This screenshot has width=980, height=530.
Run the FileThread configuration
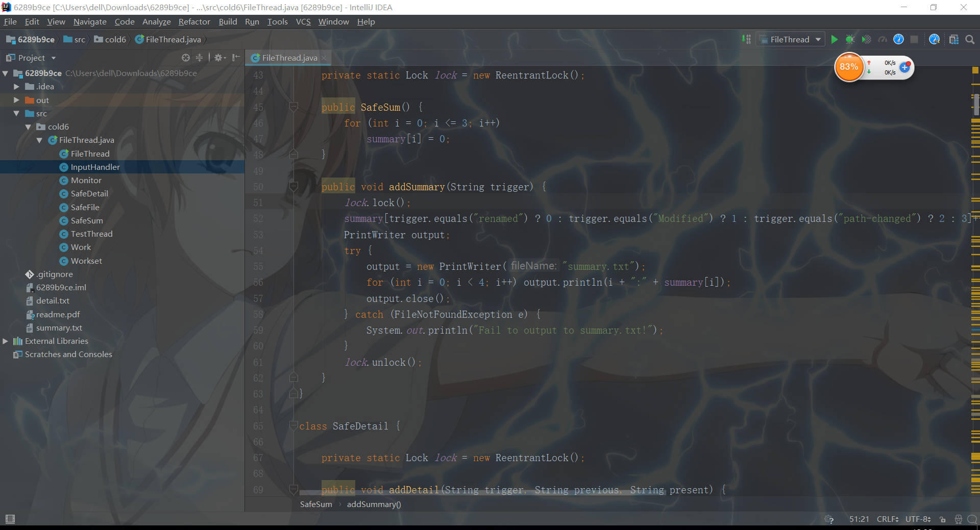click(834, 39)
